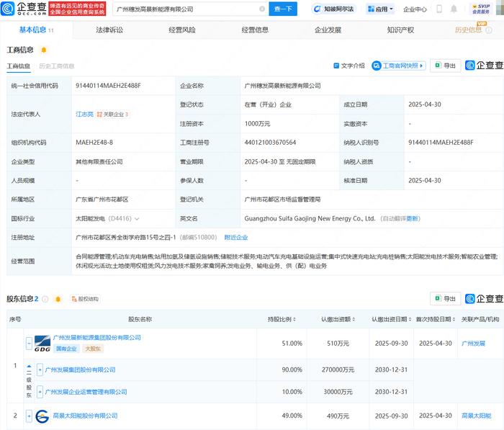Open the 知识产权 tab
This screenshot has width=504, height=430.
coord(400,30)
